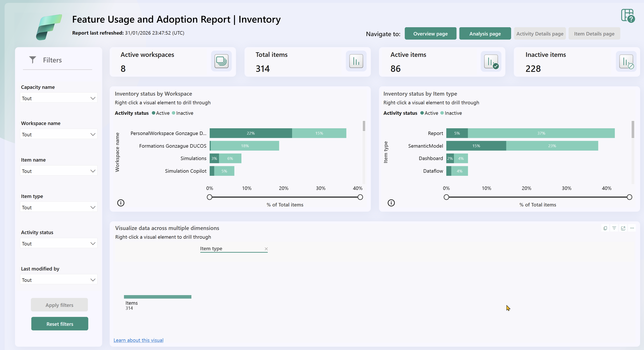Open the Learn about this visual link

pyautogui.click(x=138, y=340)
